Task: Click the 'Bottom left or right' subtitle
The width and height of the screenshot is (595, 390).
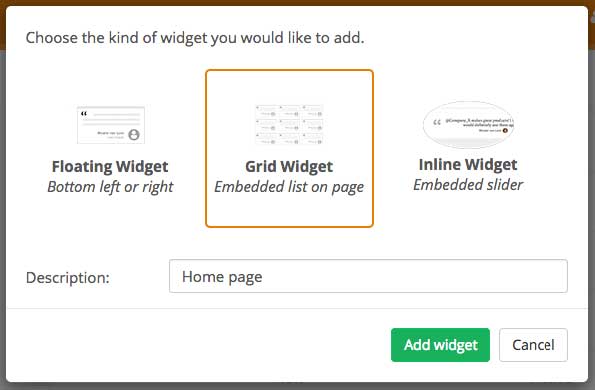Action: click(x=110, y=187)
